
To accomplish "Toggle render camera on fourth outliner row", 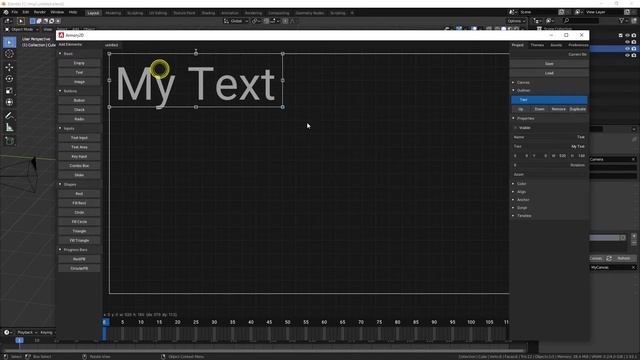I will 634,55.
